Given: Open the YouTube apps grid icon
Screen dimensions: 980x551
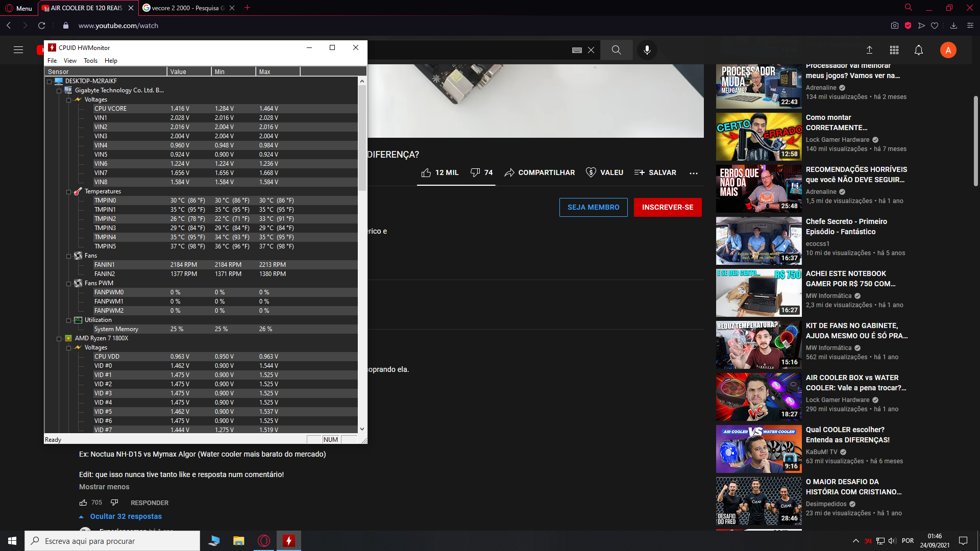Looking at the screenshot, I should point(894,50).
